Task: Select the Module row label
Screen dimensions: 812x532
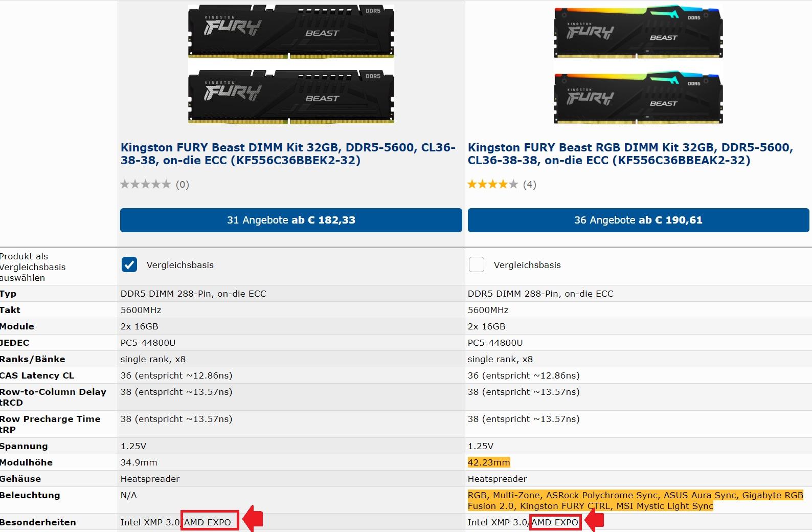Action: pyautogui.click(x=17, y=326)
